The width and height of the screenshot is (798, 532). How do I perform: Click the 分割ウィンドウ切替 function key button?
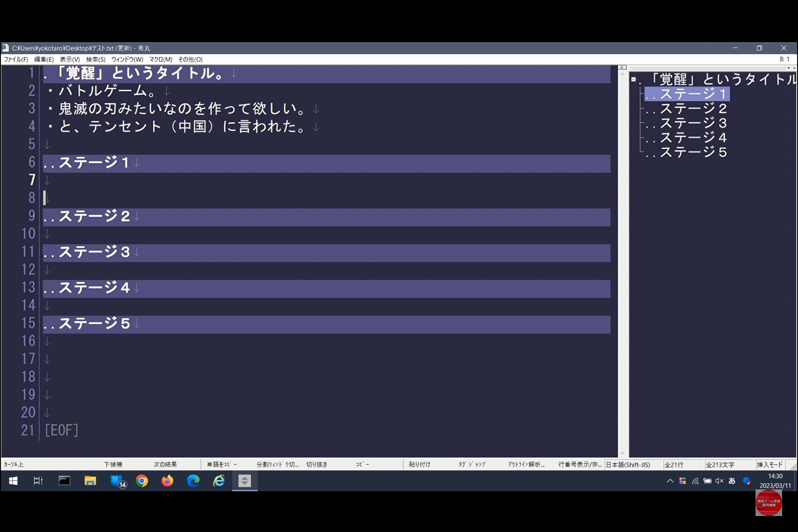tap(278, 464)
